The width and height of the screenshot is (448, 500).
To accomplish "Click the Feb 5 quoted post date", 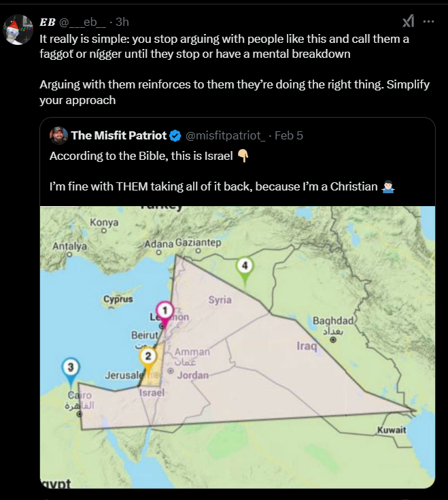I will (289, 135).
